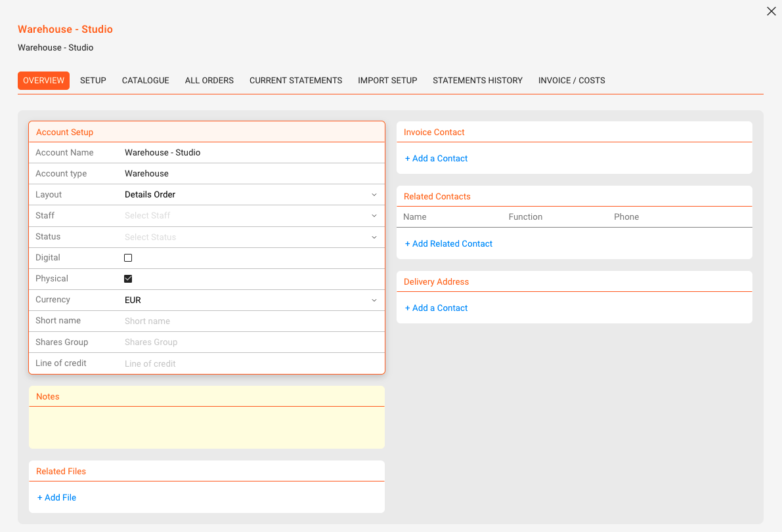Switch to Statements History tab
The width and height of the screenshot is (782, 532).
click(477, 81)
